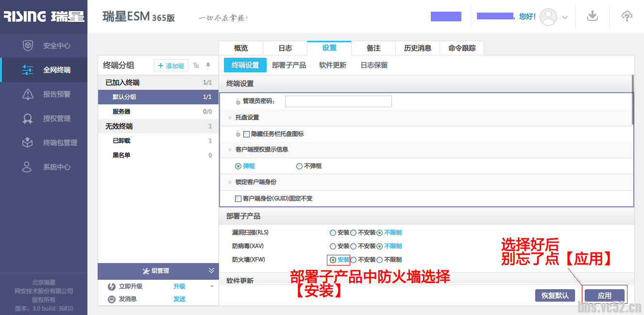The image size is (644, 315).
Task: Open the 立即升级 dropdown arrow
Action: coord(212,286)
